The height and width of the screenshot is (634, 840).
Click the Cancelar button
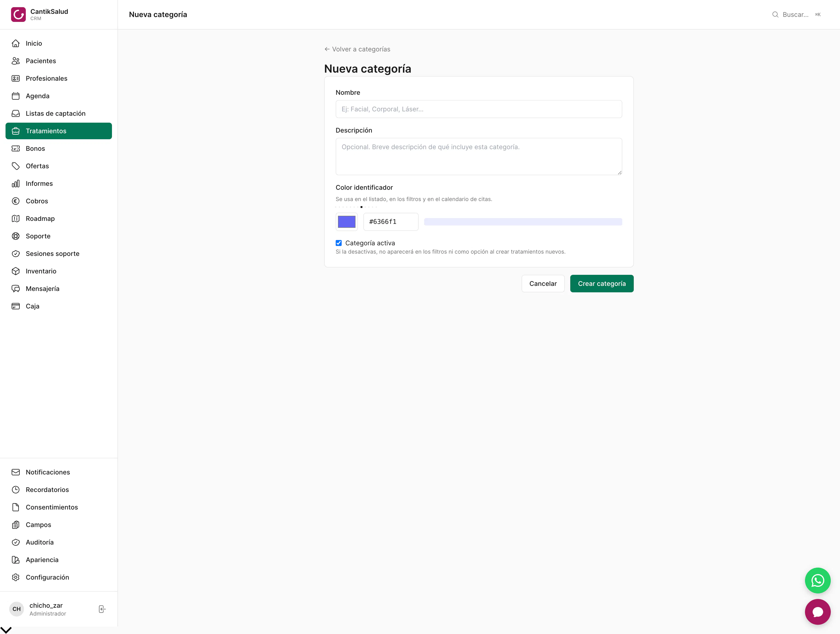click(543, 284)
